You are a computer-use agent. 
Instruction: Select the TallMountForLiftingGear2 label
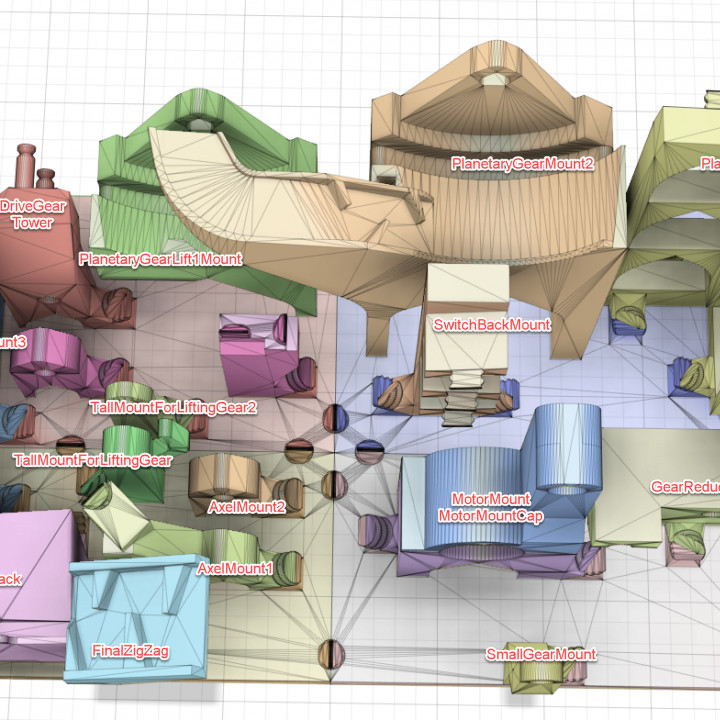[x=173, y=408]
